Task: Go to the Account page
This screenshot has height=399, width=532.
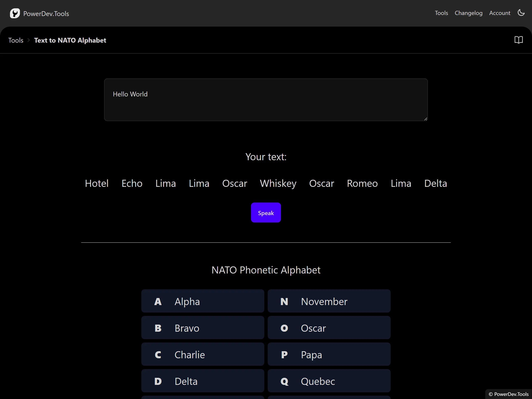Action: [500, 13]
